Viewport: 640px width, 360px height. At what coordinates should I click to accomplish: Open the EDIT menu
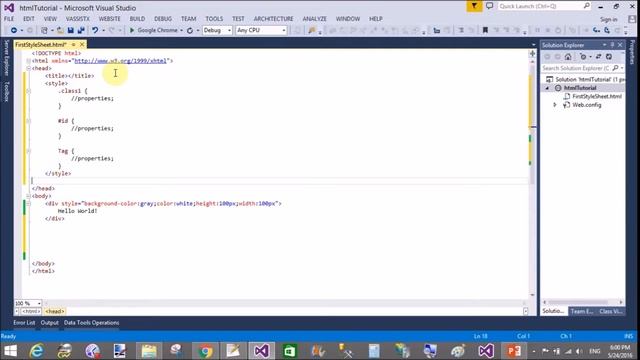[x=29, y=19]
